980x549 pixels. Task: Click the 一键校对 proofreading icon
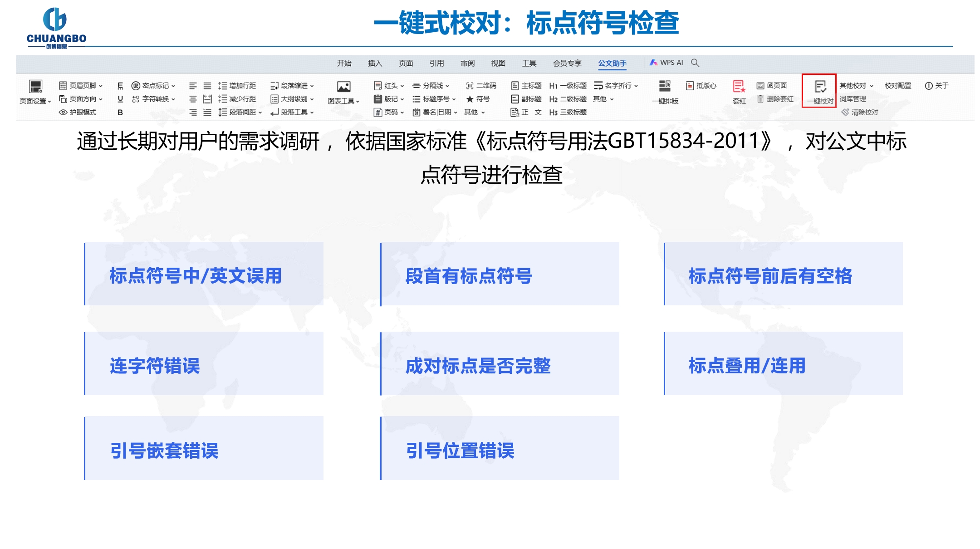point(820,87)
